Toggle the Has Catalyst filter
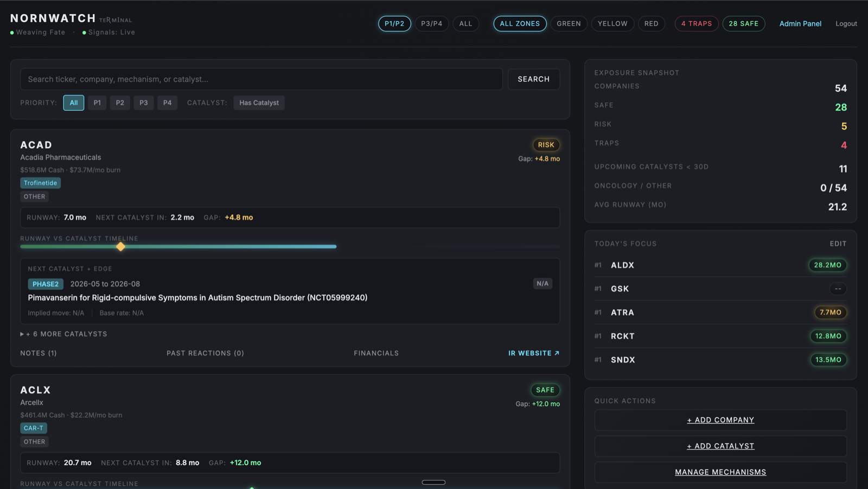 259,103
